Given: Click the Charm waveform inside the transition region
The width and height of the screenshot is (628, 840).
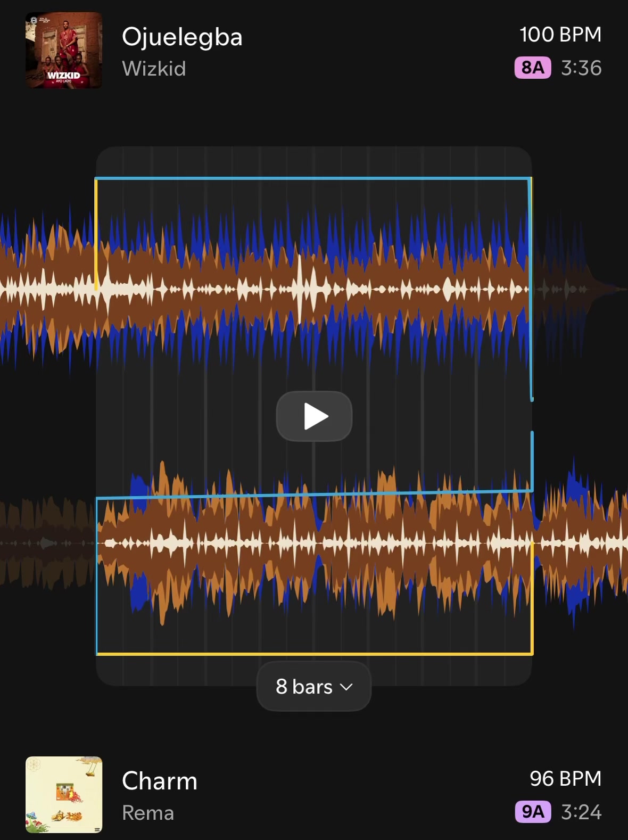Looking at the screenshot, I should click(x=314, y=543).
